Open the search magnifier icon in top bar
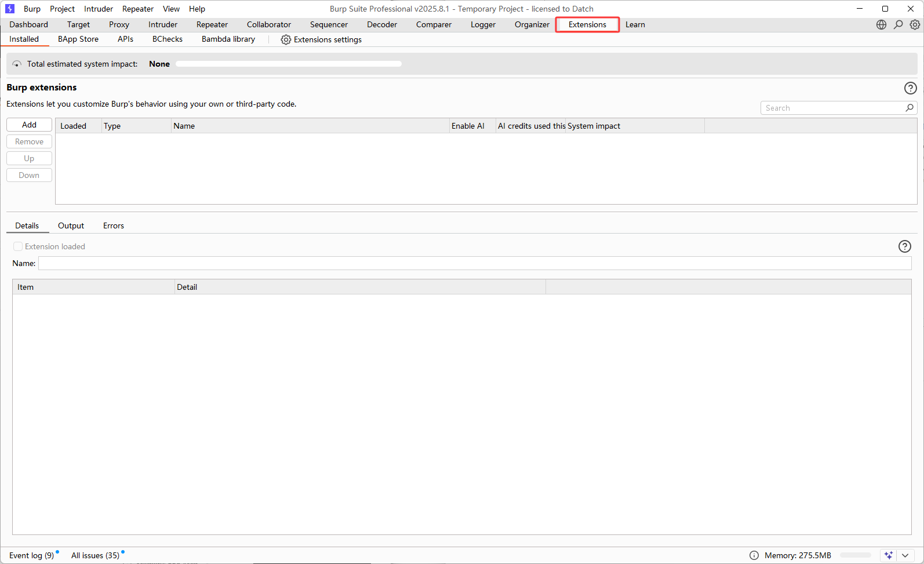The width and height of the screenshot is (924, 564). [x=898, y=24]
